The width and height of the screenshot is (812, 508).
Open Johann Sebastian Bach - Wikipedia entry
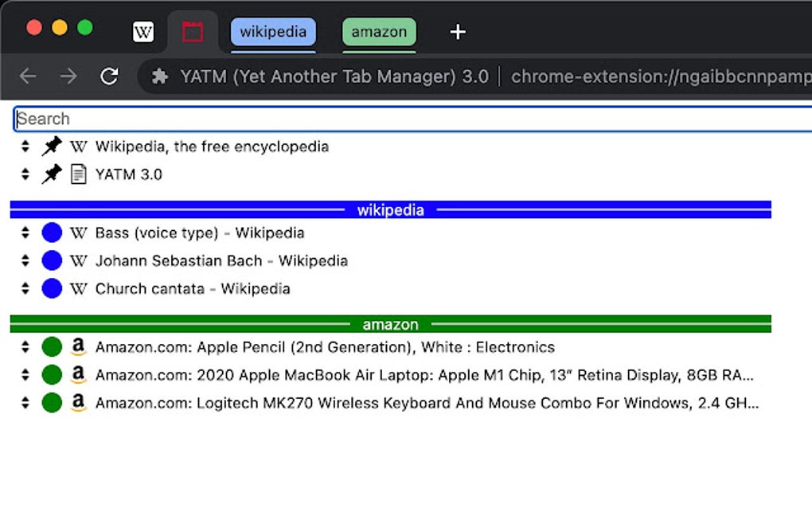pos(221,261)
